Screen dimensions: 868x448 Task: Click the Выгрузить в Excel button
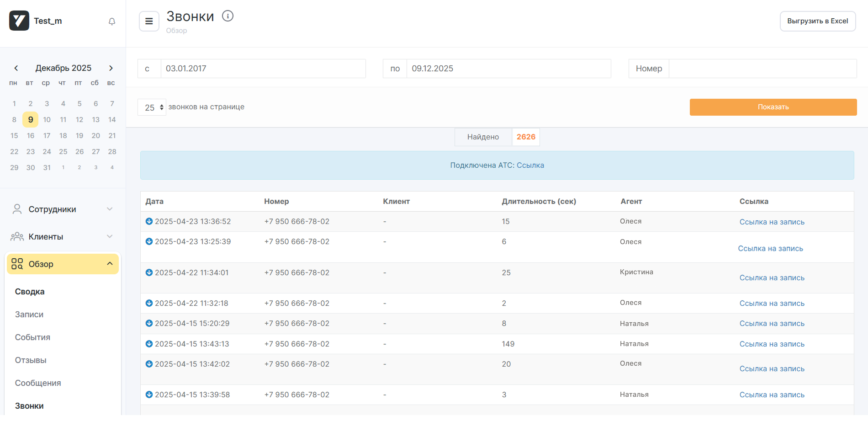click(x=817, y=21)
